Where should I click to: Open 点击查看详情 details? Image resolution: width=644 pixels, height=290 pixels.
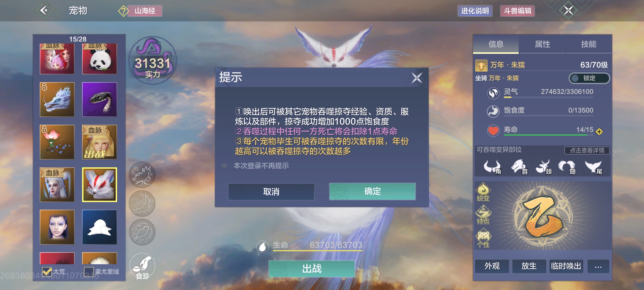(587, 150)
